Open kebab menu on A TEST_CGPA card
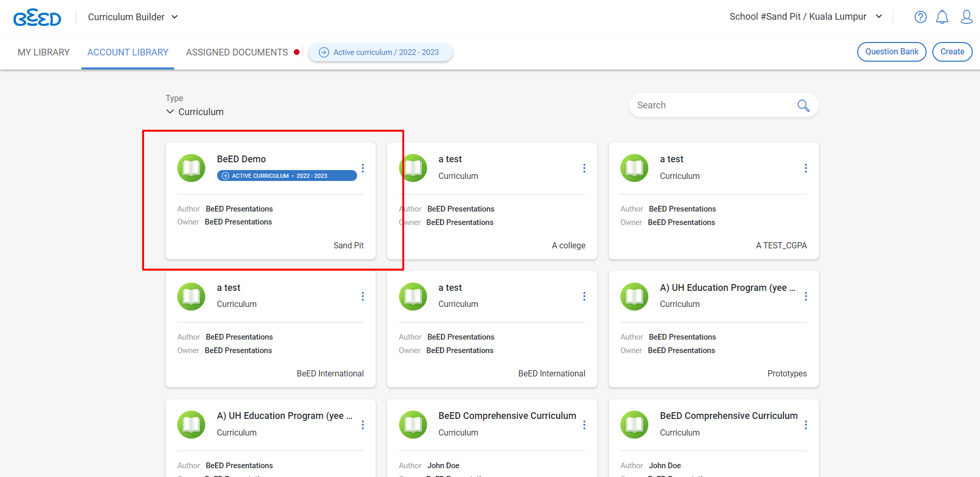Image resolution: width=980 pixels, height=477 pixels. [x=806, y=168]
